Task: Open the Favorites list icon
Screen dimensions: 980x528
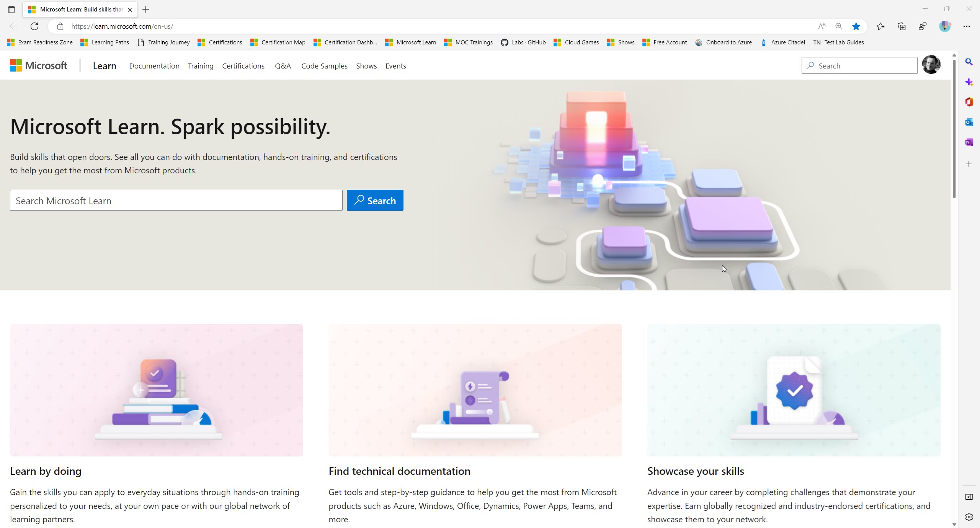Action: tap(880, 26)
